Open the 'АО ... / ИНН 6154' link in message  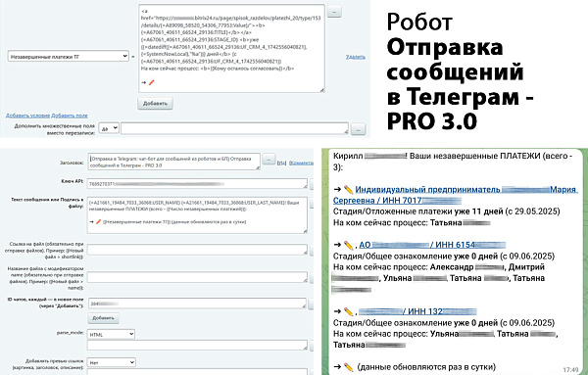pos(432,245)
